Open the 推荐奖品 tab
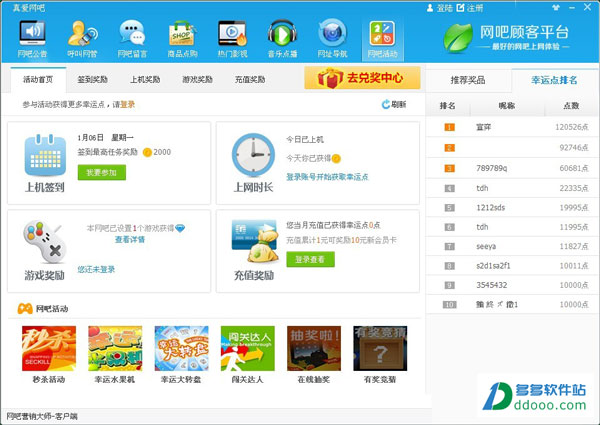 468,80
